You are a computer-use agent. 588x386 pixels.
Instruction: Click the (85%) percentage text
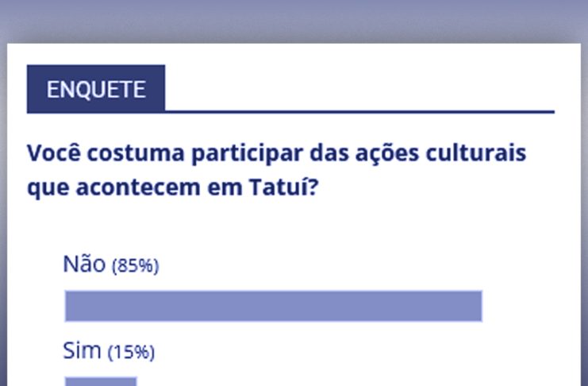(x=135, y=266)
